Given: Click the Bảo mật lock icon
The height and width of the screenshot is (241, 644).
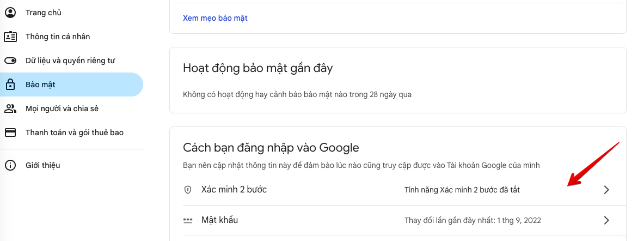Looking at the screenshot, I should click(x=10, y=85).
